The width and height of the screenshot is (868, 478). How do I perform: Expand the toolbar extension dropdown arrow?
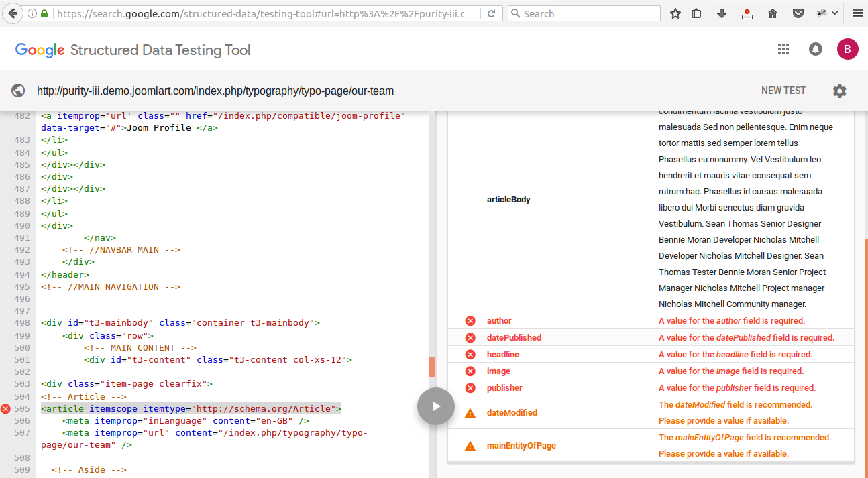835,13
